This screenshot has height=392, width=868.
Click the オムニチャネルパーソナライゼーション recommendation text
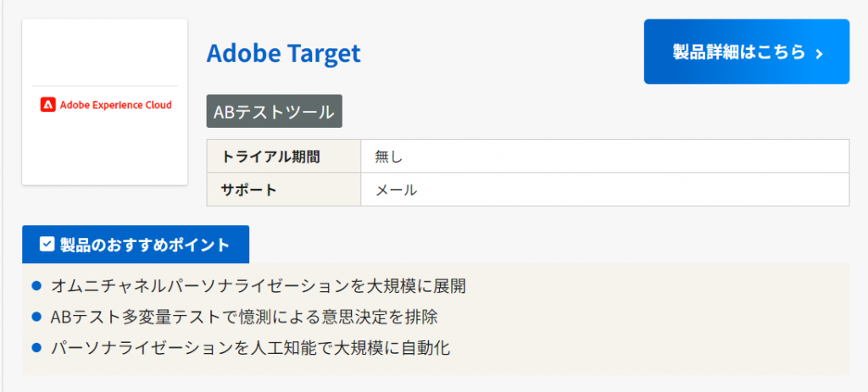[x=259, y=286]
